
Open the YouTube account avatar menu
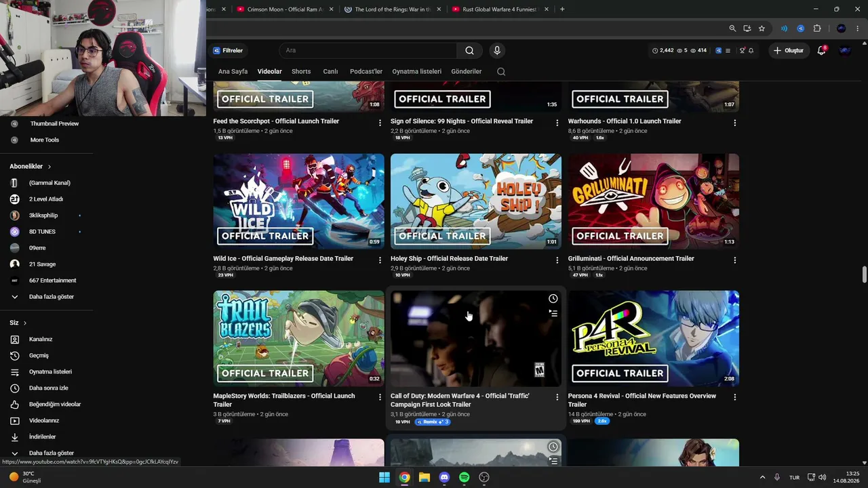[x=845, y=50]
